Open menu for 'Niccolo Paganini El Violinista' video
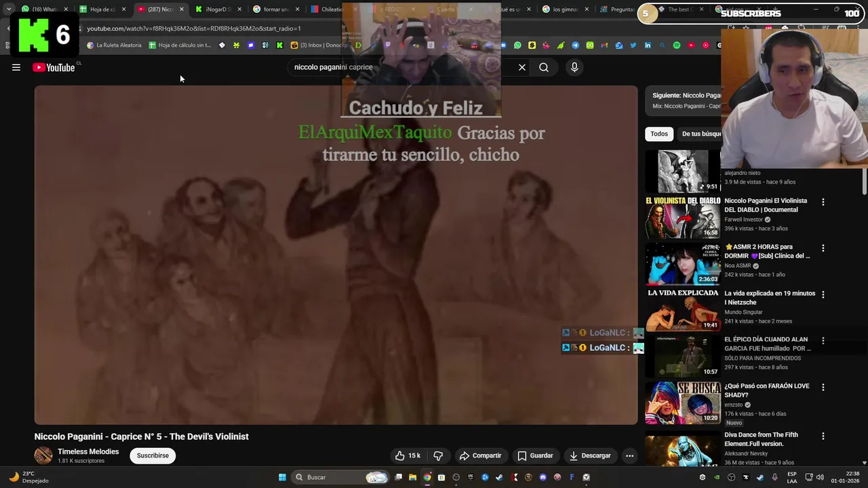 823,202
